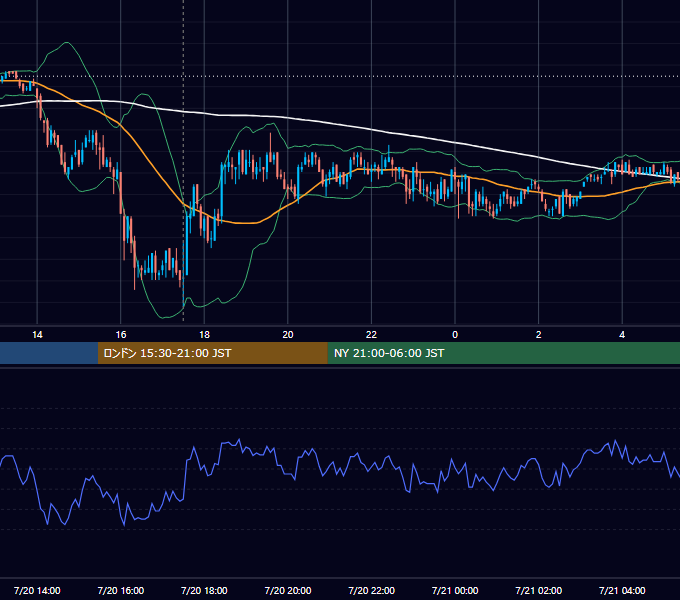Select the NY 21:00-06:00 JST session bar
Screen dimensions: 680x600
coord(503,353)
